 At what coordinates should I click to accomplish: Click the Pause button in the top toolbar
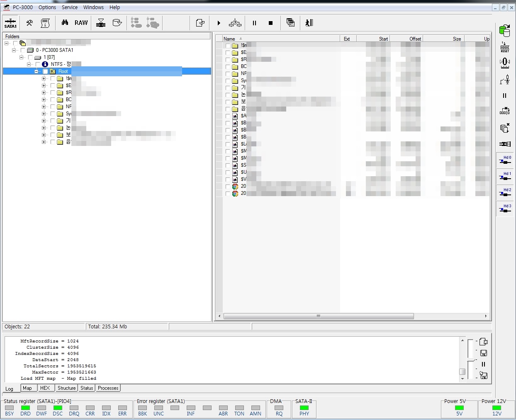tap(254, 23)
